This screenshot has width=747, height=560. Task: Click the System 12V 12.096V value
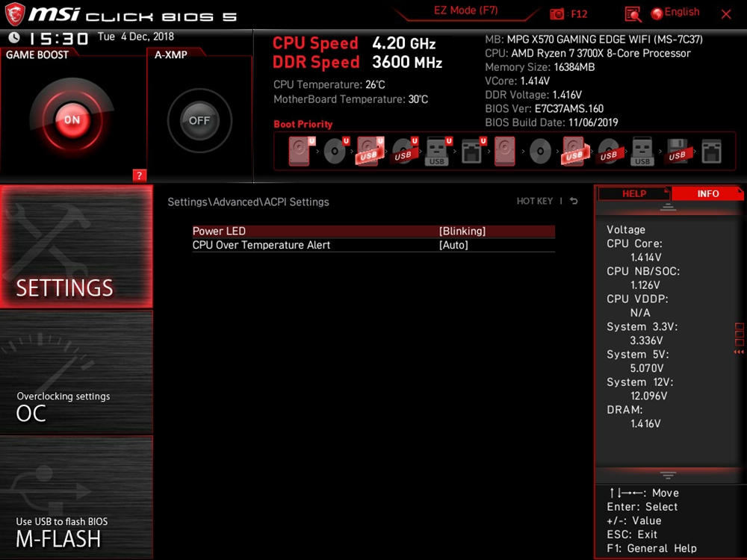pyautogui.click(x=648, y=396)
